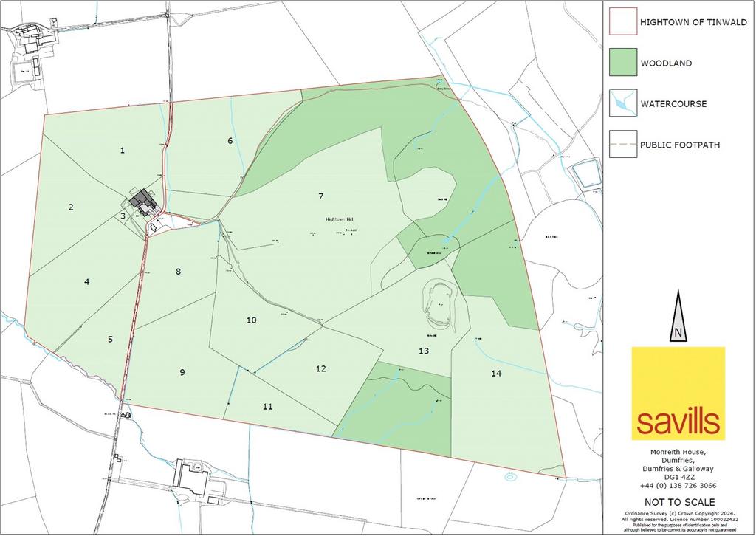Click the '+44 (0) 138 726 3066' phone number

coord(678,486)
